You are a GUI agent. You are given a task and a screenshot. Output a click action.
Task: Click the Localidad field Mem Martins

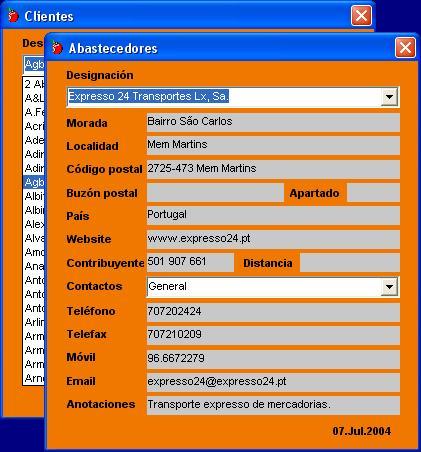tap(273, 145)
